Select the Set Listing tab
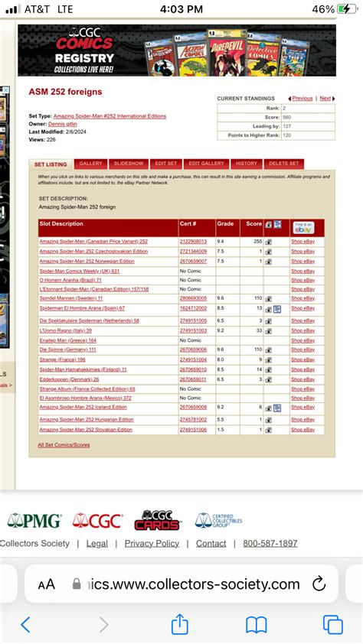The image size is (363, 644). [51, 164]
